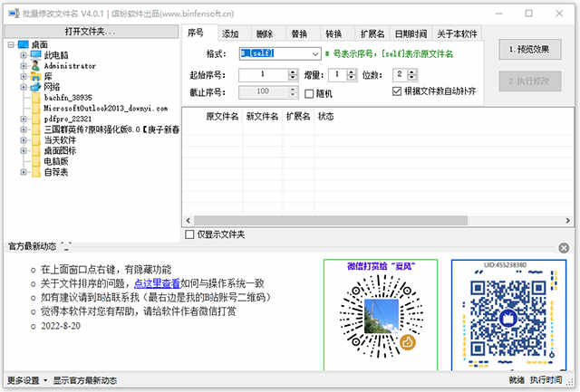580x392 pixels.
Task: Collapse the 桌面 root tree node
Action: [x=11, y=44]
